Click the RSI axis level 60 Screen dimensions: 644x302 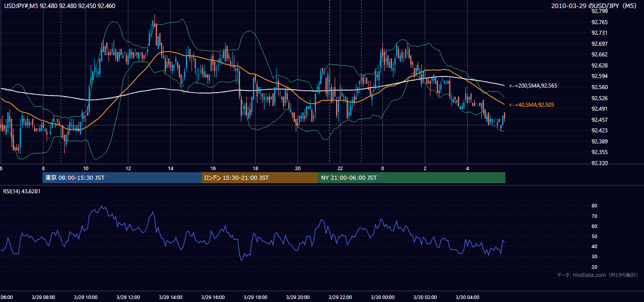coord(595,226)
